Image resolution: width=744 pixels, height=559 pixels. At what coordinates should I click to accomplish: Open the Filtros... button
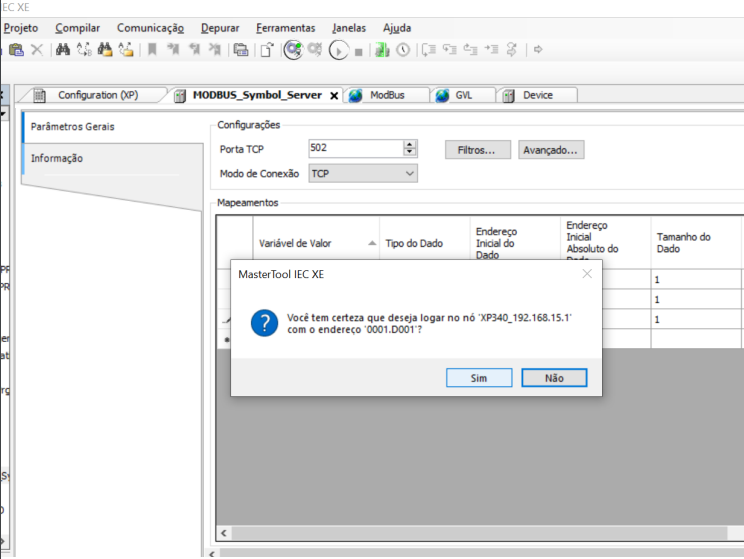point(477,150)
